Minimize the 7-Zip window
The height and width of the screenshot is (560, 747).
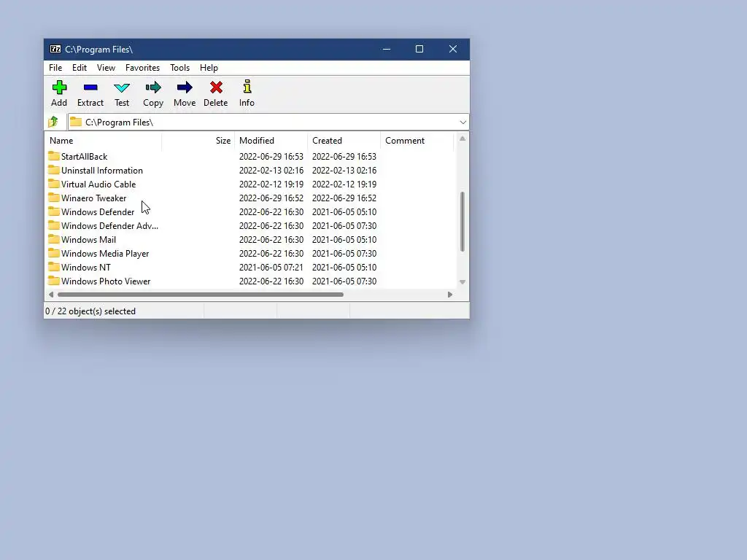tap(387, 49)
